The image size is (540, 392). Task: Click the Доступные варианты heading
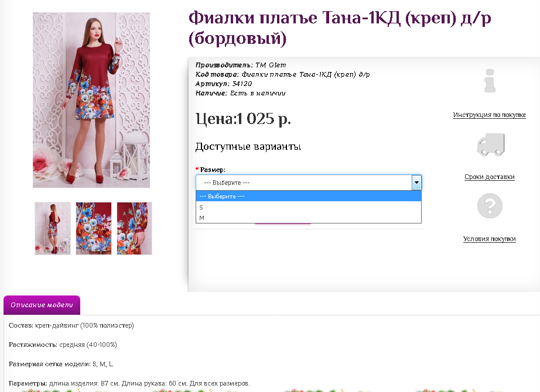tap(248, 147)
